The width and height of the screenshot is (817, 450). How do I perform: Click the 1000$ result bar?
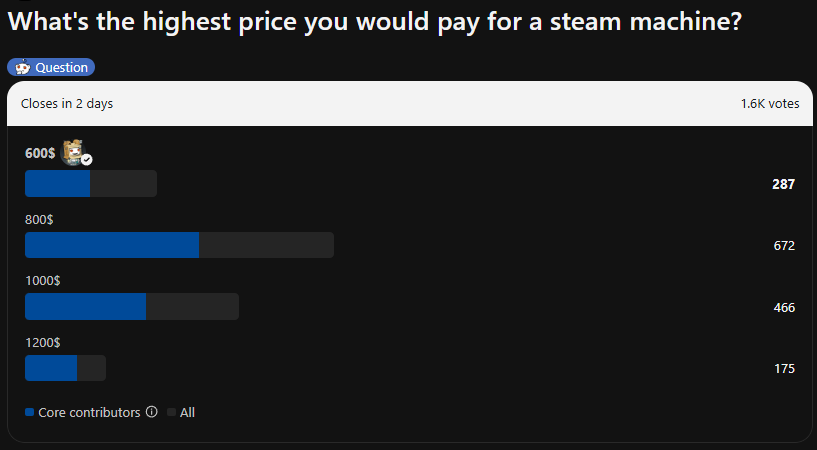[132, 306]
